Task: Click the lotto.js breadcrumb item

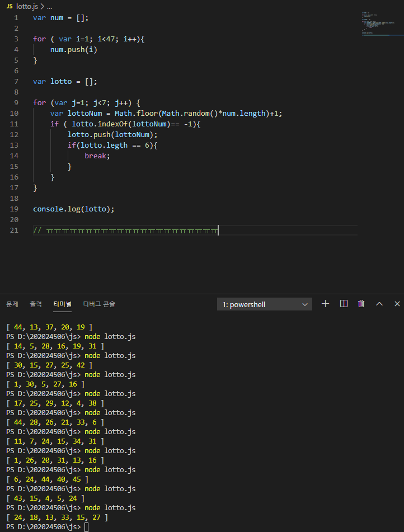Action: coord(27,7)
